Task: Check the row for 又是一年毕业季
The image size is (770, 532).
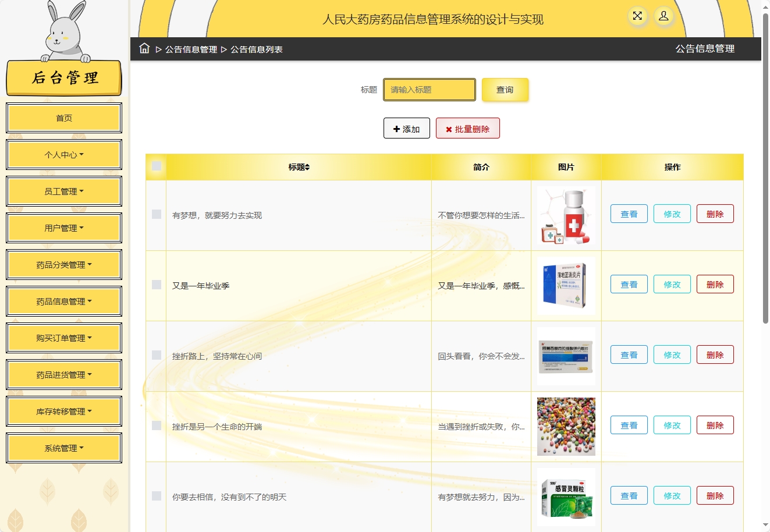Action: tap(156, 285)
